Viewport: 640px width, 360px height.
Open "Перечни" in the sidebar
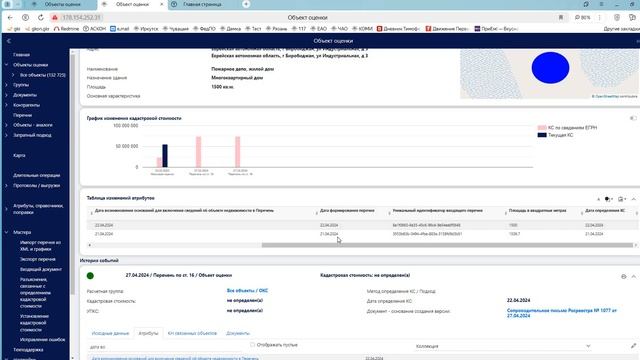pos(22,116)
